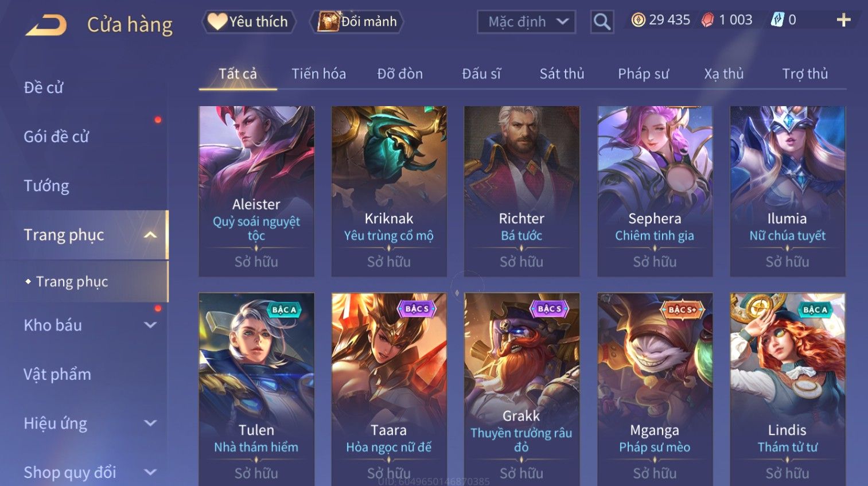This screenshot has height=486, width=868.
Task: Open the search magnifier icon
Action: tap(602, 22)
